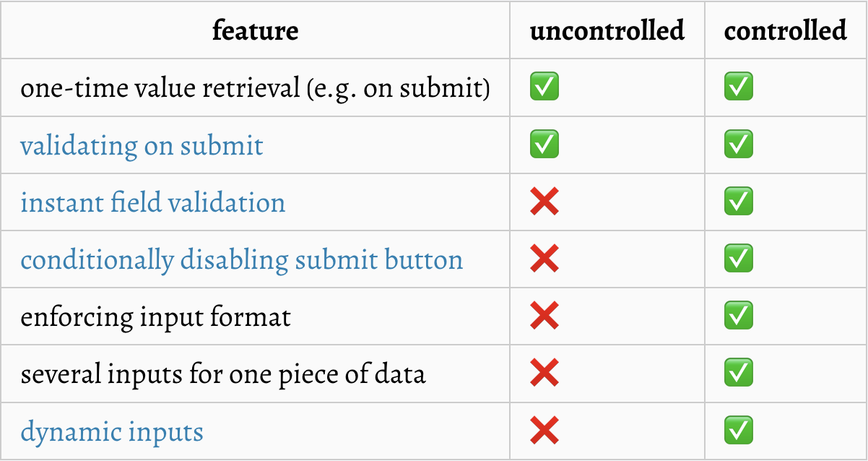Click the 'enforcing input format' row text
The image size is (868, 461).
[x=155, y=317]
